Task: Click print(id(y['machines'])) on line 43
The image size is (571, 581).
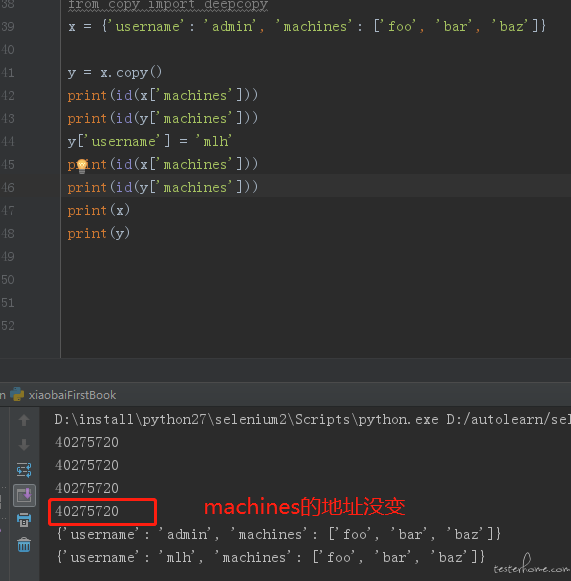Action: click(163, 119)
